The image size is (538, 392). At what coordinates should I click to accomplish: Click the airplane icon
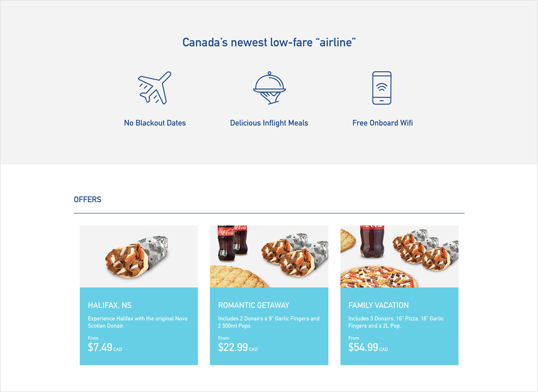(x=155, y=88)
